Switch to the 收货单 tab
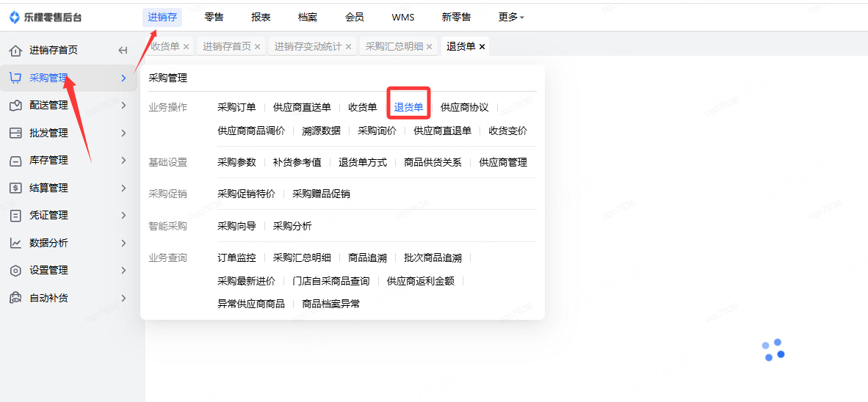The image size is (868, 402). point(165,46)
